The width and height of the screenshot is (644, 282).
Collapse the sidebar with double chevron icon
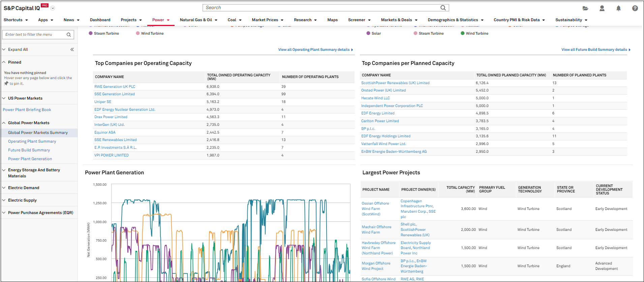pyautogui.click(x=72, y=49)
